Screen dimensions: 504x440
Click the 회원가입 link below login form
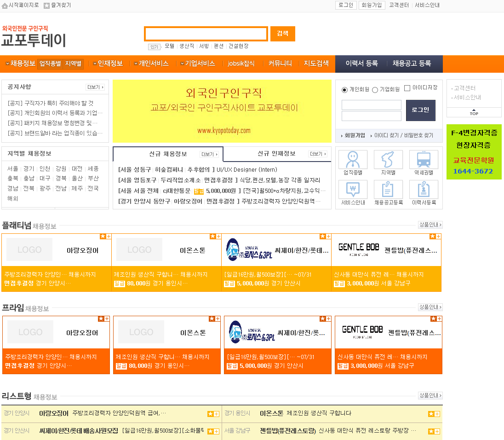click(355, 135)
